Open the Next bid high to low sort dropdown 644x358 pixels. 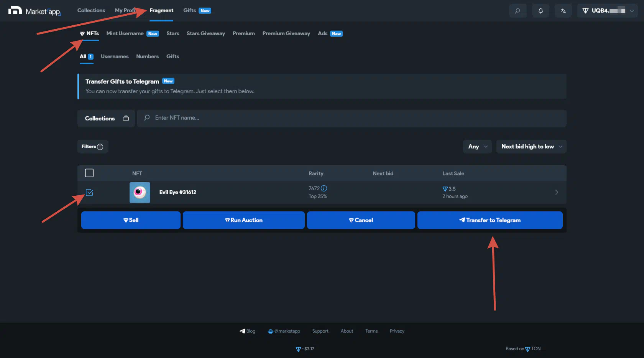pos(531,147)
